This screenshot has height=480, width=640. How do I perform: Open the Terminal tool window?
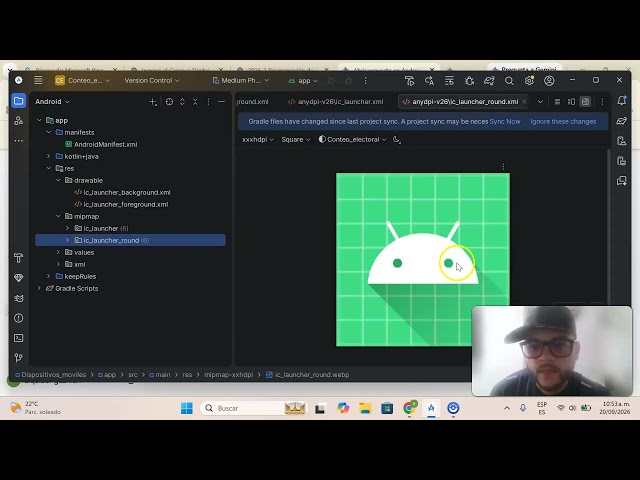[x=18, y=338]
